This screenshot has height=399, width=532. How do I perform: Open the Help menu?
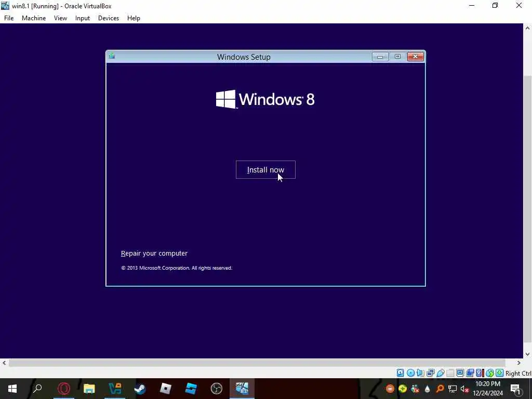coord(134,18)
